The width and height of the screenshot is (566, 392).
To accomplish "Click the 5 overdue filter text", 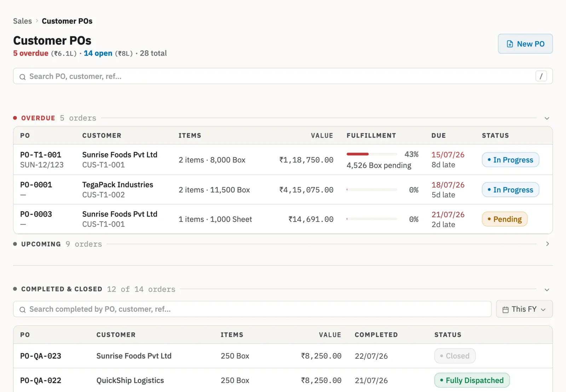I will [x=31, y=53].
